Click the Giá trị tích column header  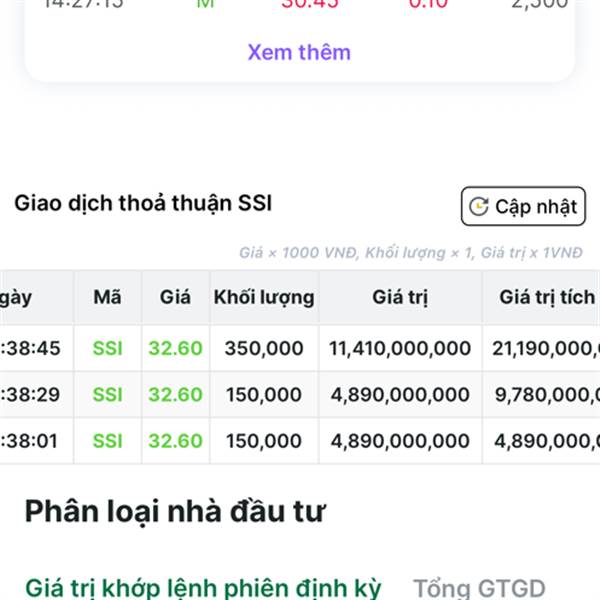pos(545,297)
